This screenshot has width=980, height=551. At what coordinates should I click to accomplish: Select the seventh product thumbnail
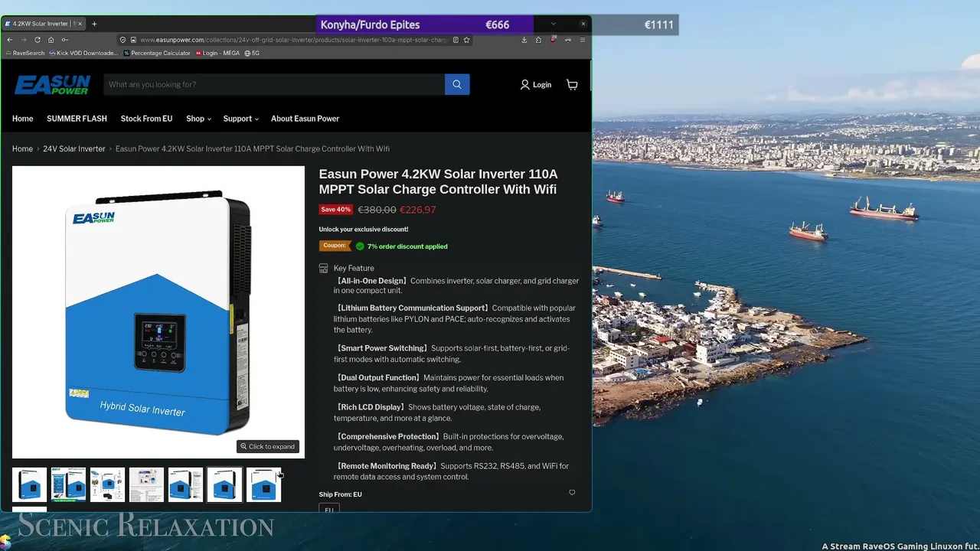point(263,484)
